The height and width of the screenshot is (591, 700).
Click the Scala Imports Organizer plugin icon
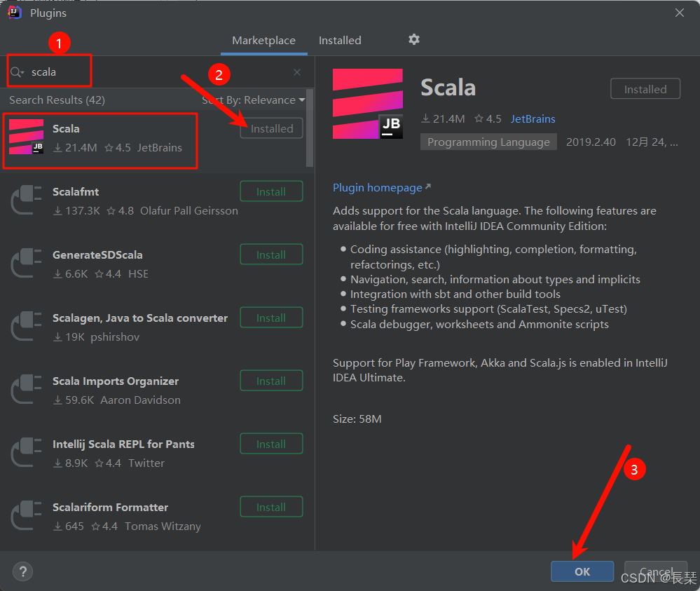click(27, 390)
